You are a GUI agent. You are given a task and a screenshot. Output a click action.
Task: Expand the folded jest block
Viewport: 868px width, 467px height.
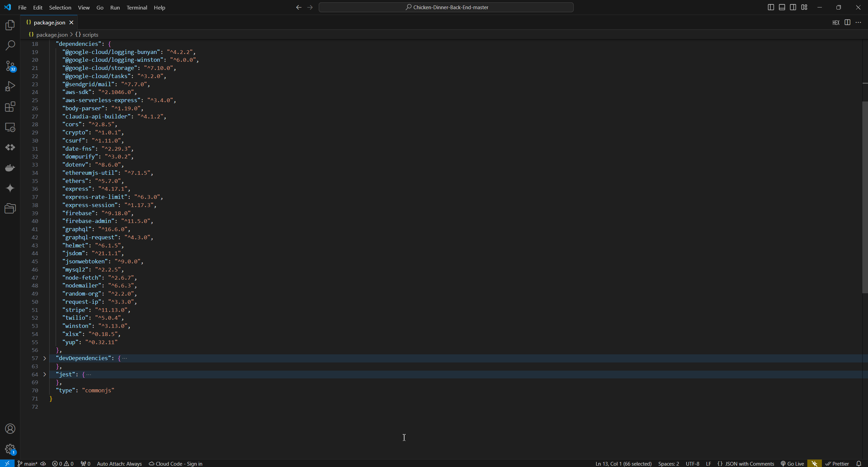[44, 374]
